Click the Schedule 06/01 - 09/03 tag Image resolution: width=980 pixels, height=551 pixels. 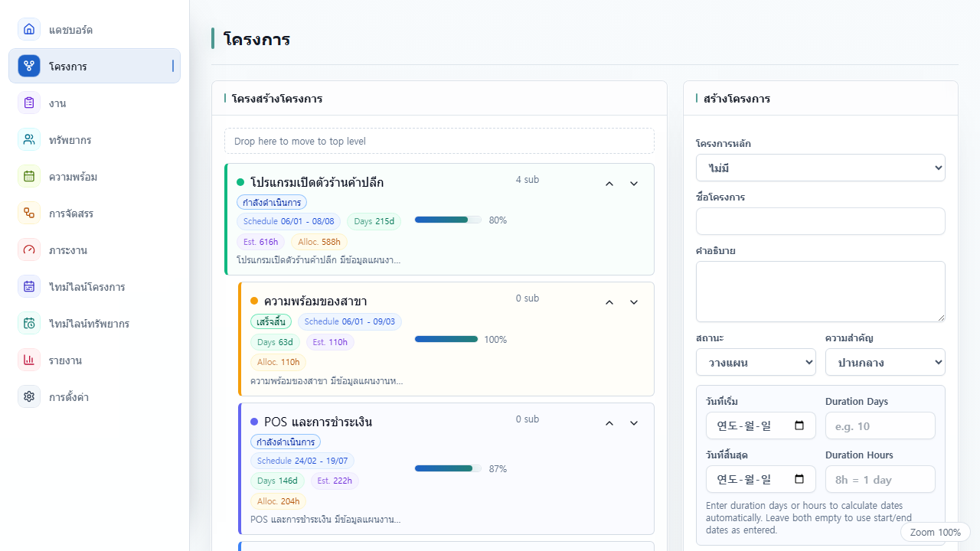[x=350, y=321]
